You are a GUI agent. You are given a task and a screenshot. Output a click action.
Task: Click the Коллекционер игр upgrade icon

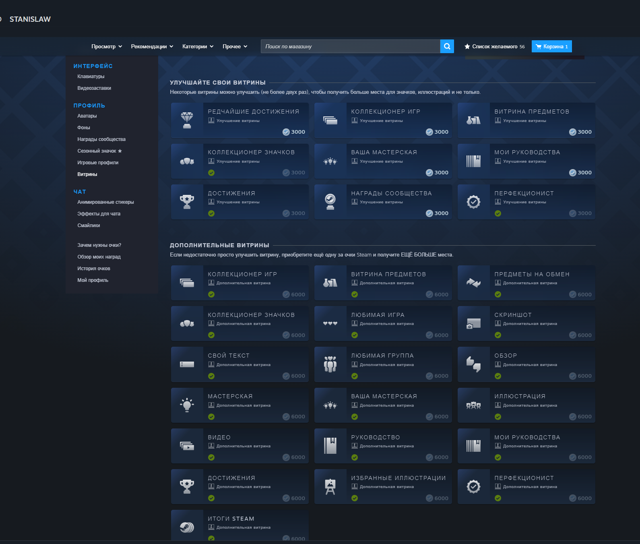(x=330, y=120)
